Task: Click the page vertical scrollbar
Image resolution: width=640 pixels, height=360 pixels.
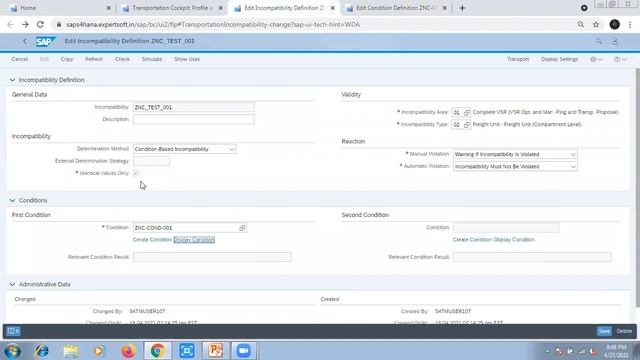Action: [x=637, y=188]
